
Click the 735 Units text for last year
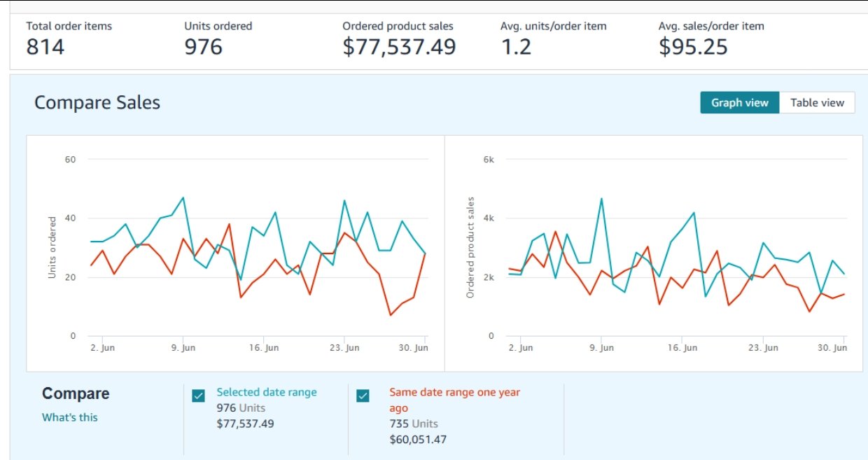click(414, 424)
